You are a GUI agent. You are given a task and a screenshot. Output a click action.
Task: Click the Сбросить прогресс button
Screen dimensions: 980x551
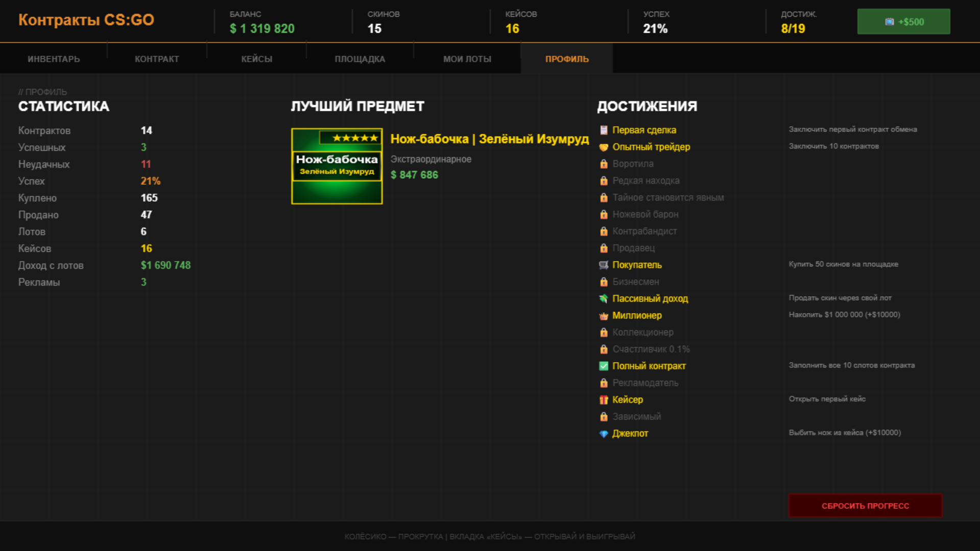(x=865, y=506)
